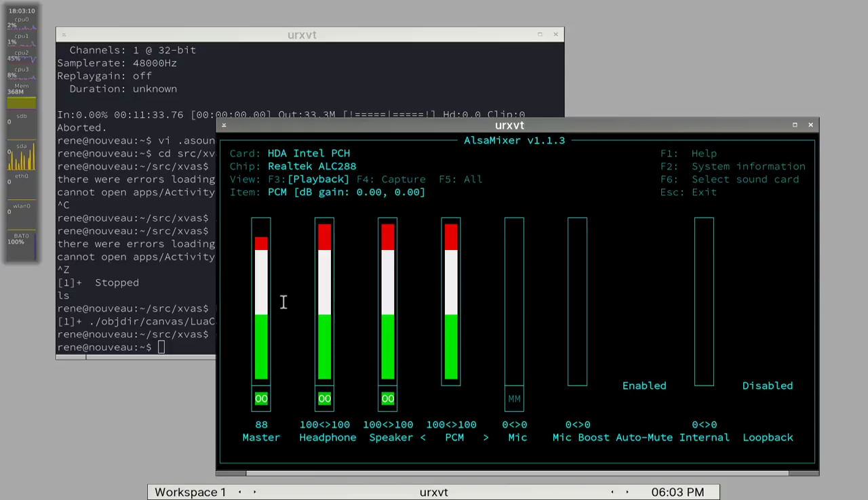Open the AlsaMixer window menu icon
This screenshot has width=868, height=500.
tap(224, 125)
